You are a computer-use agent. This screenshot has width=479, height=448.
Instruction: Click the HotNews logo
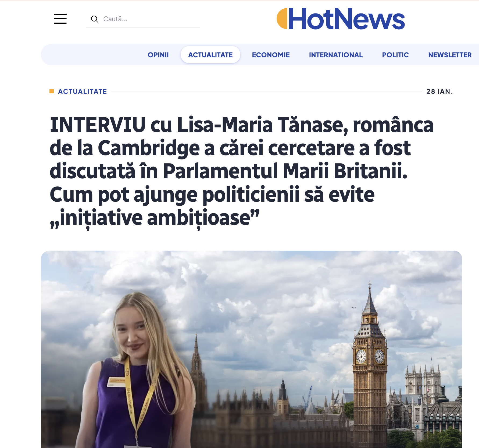point(341,19)
